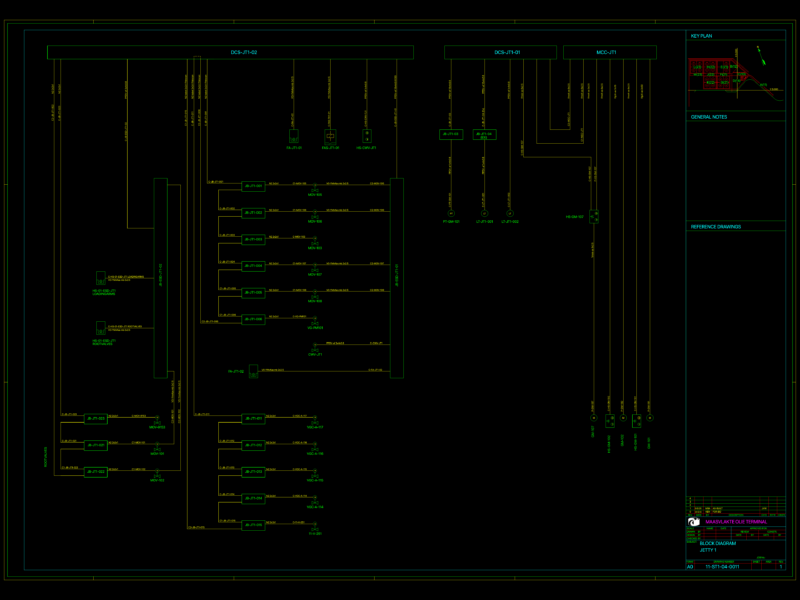
Task: Click the valve symbol on JB-JT1-021 line
Action: click(x=157, y=448)
